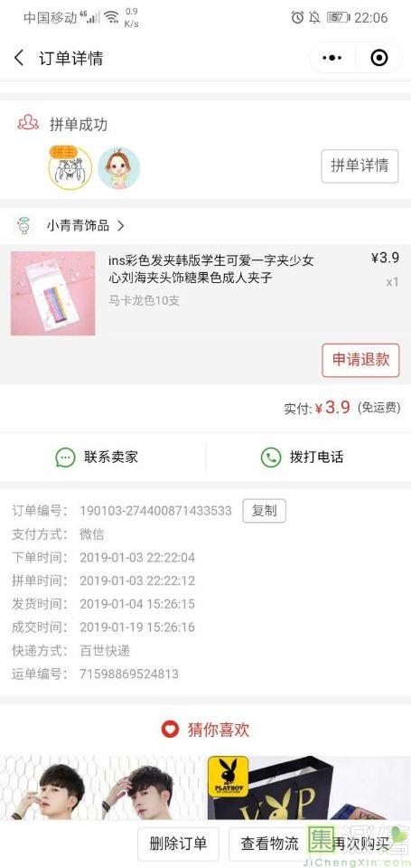Screen dimensions: 411x868
Task: Open 拼单详情 group order details
Action: (360, 165)
